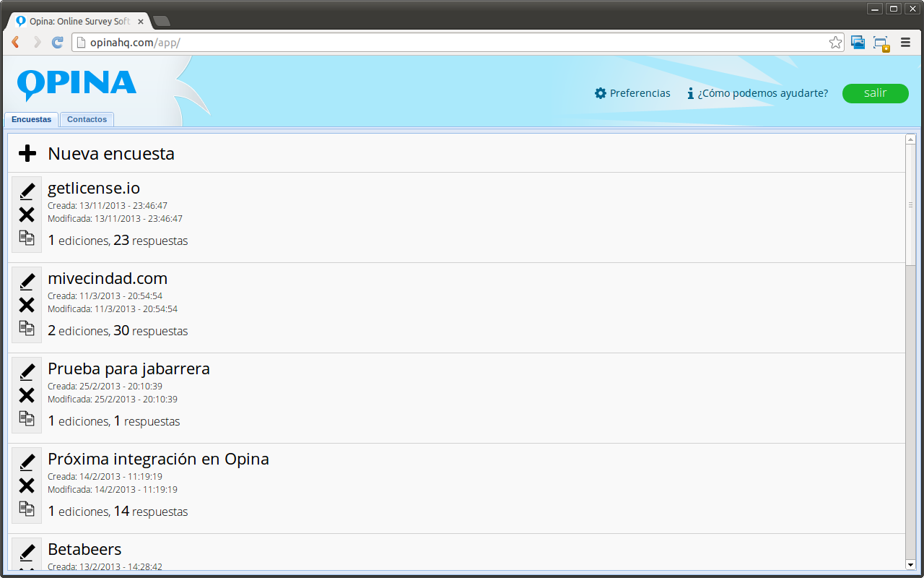The width and height of the screenshot is (924, 578).
Task: Bookmark the page via star icon
Action: 835,42
